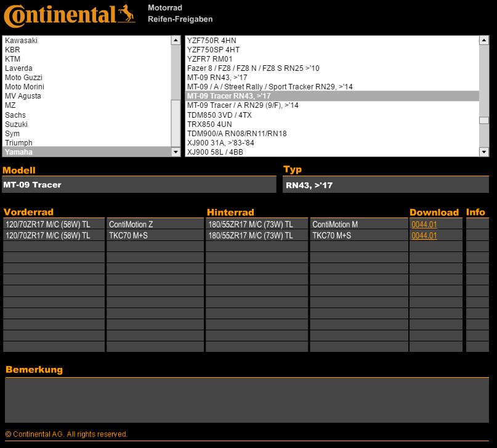The image size is (497, 448).
Task: Pick Moto Guzzi in brand list
Action: coord(23,78)
